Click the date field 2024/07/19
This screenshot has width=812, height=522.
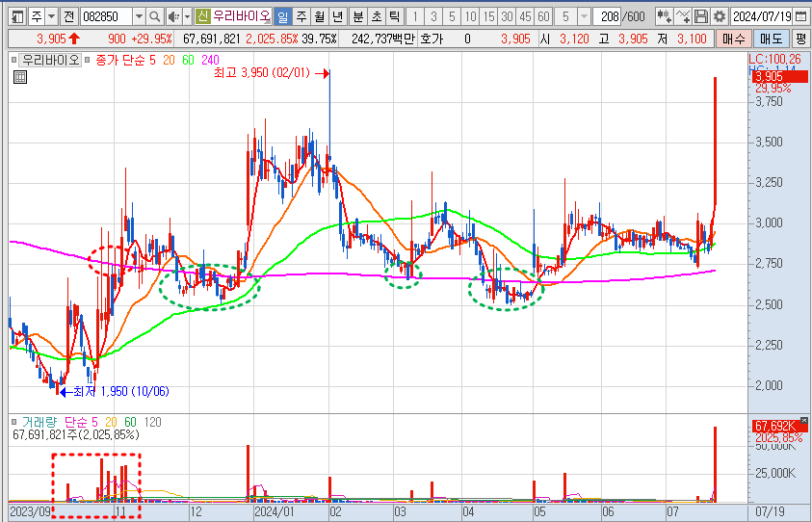(761, 17)
